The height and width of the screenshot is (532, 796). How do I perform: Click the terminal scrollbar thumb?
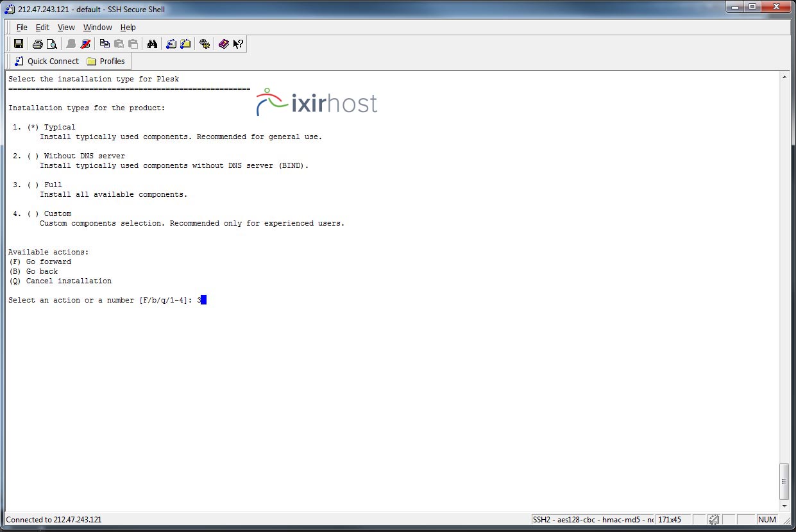784,481
